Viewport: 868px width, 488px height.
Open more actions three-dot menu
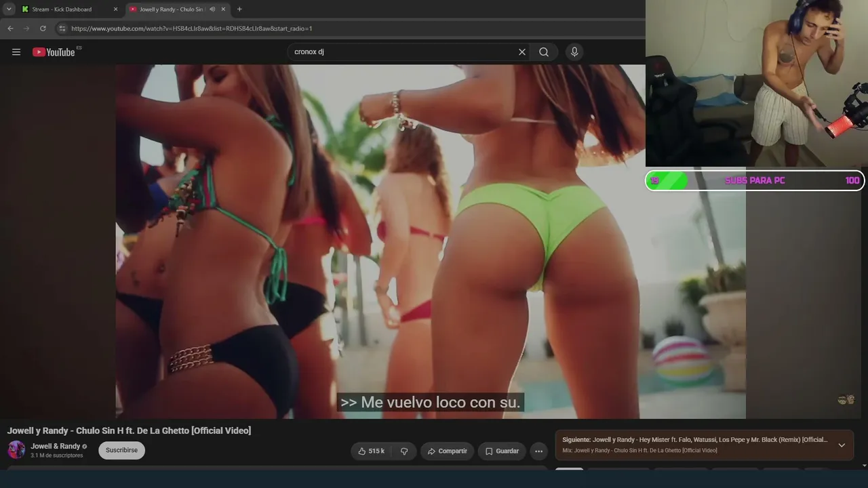coord(538,451)
